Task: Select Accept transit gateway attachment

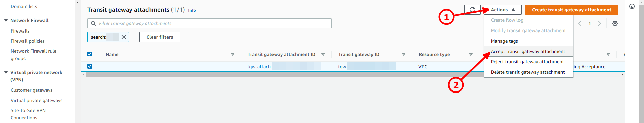Action: [x=528, y=51]
